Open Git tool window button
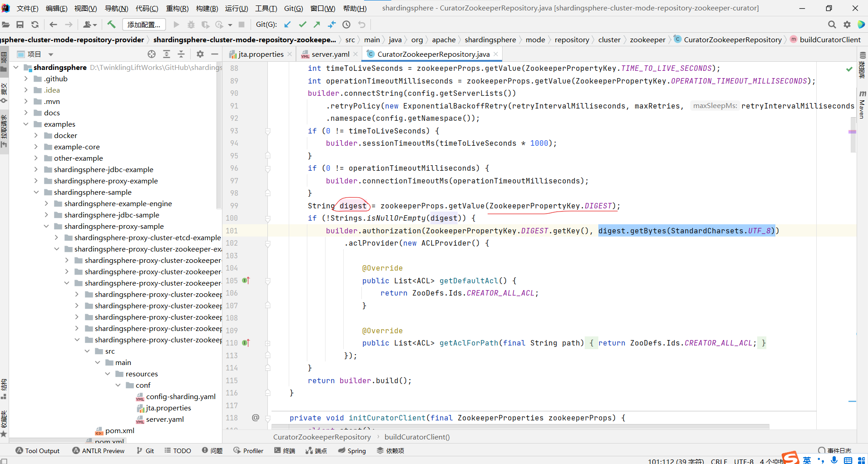The height and width of the screenshot is (464, 868). (145, 450)
